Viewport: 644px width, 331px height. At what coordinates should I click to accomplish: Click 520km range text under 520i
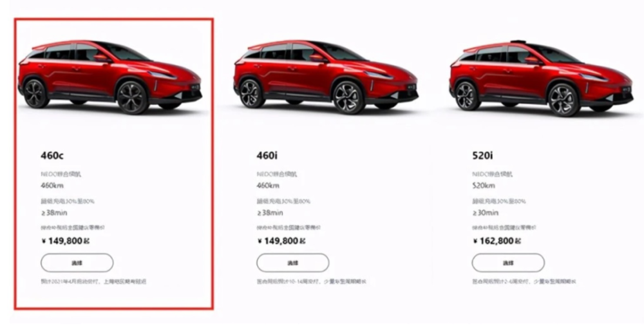coord(484,185)
